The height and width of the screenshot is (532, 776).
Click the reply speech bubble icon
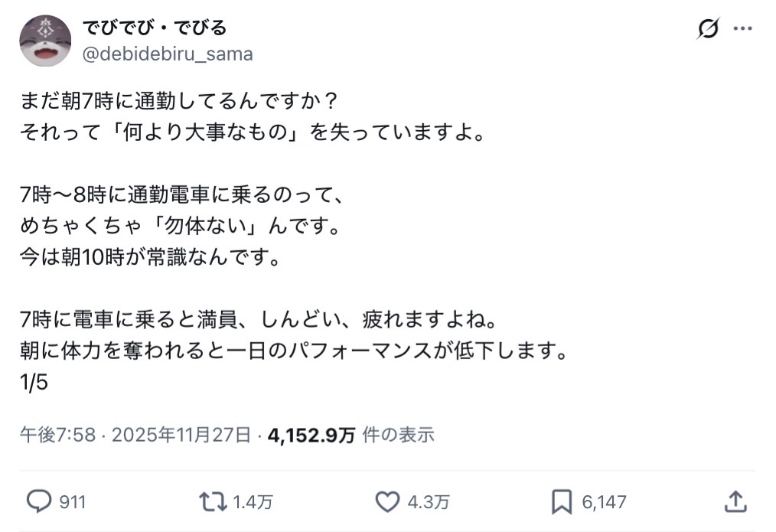[x=38, y=501]
